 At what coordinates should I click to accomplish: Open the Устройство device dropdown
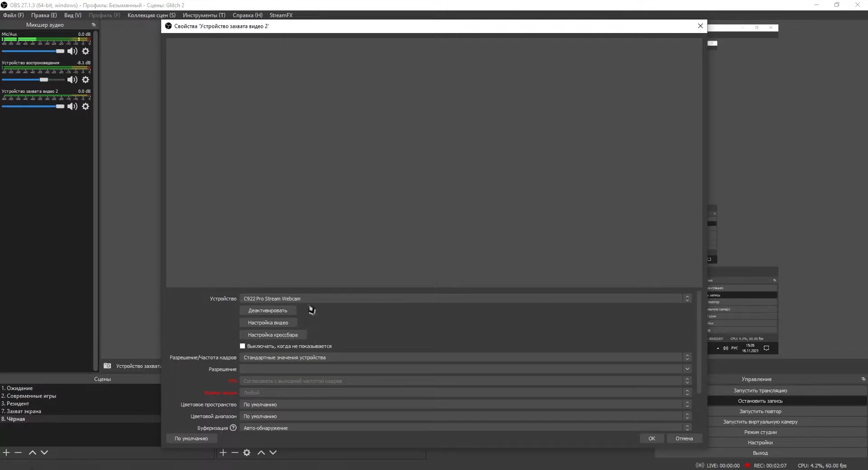464,298
